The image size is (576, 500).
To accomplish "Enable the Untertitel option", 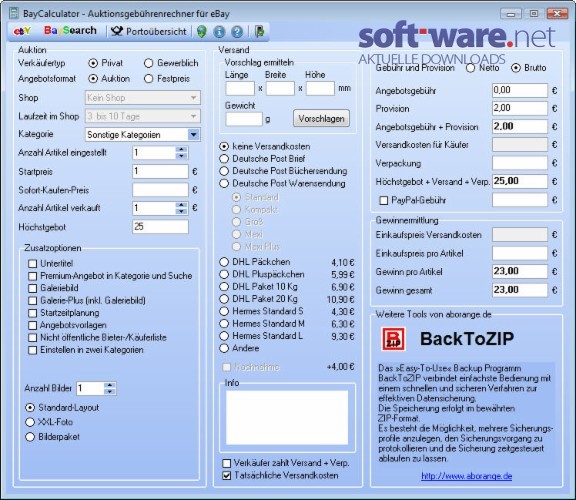I will 33,263.
